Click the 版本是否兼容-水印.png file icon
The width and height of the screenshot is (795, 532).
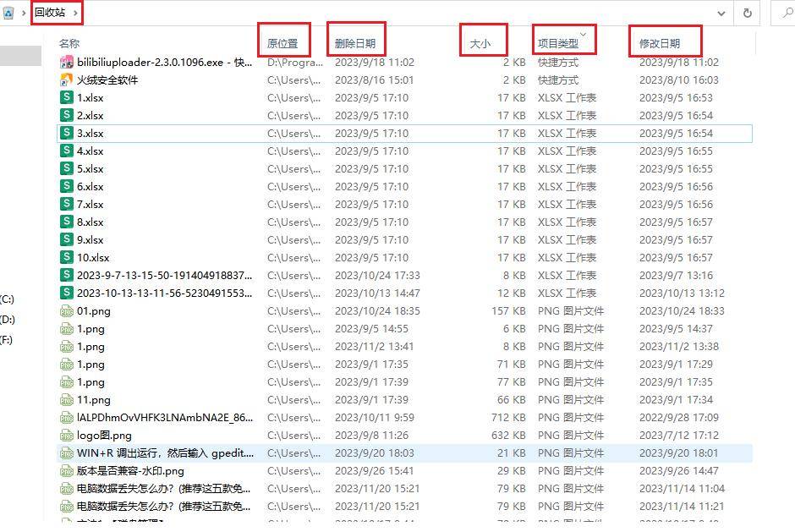click(67, 470)
